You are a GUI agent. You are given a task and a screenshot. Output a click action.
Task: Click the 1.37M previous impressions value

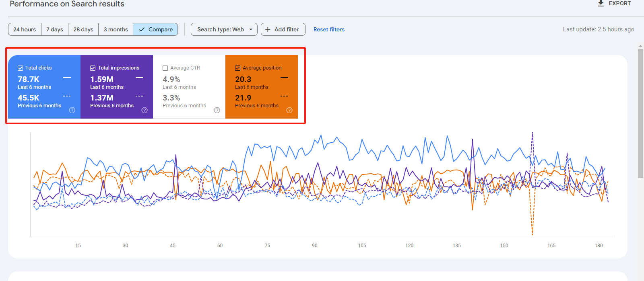tap(102, 98)
